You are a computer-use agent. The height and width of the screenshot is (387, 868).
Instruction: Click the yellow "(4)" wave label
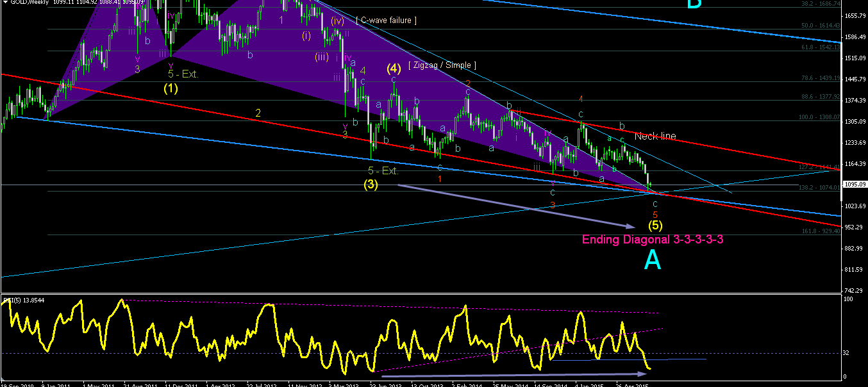[393, 68]
